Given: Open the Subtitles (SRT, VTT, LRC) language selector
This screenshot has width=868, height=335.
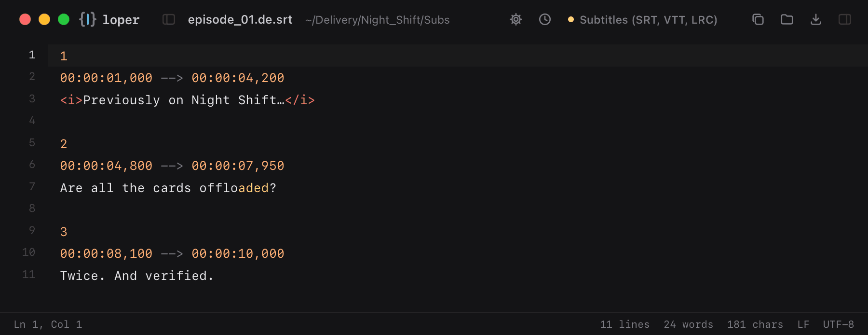Looking at the screenshot, I should (643, 20).
